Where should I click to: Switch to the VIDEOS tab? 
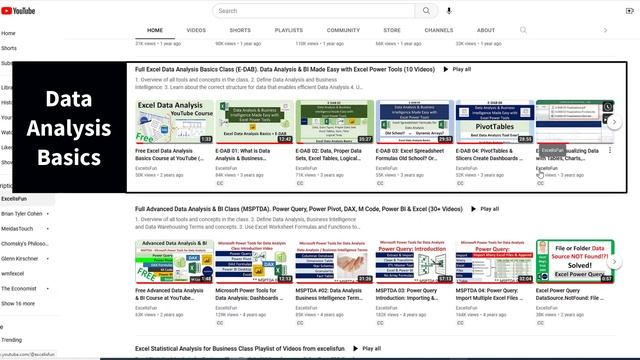pos(196,30)
